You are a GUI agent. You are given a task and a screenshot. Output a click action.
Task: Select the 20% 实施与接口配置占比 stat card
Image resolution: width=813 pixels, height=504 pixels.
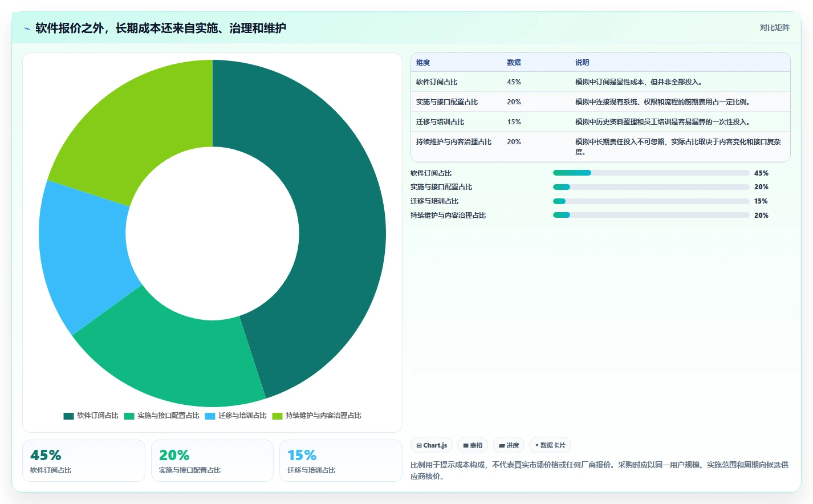click(212, 461)
